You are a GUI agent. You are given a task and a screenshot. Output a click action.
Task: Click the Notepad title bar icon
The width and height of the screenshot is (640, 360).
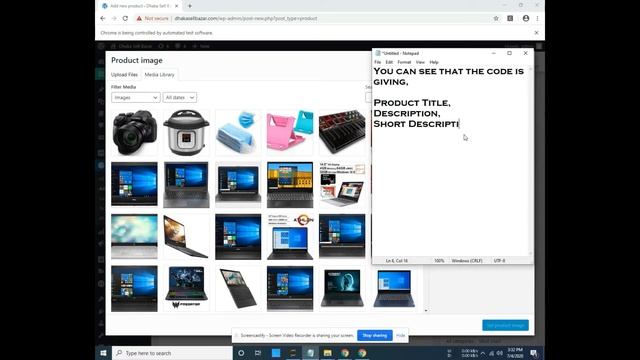(378, 53)
